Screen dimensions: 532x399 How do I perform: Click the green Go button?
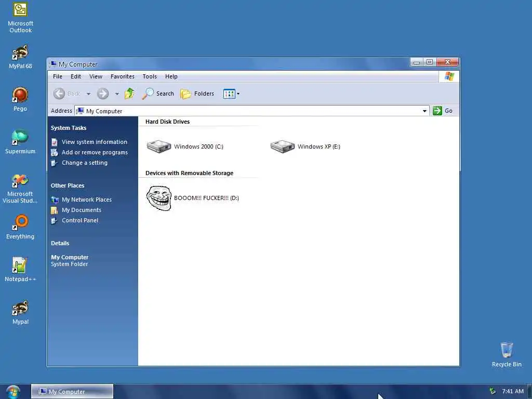tap(443, 111)
